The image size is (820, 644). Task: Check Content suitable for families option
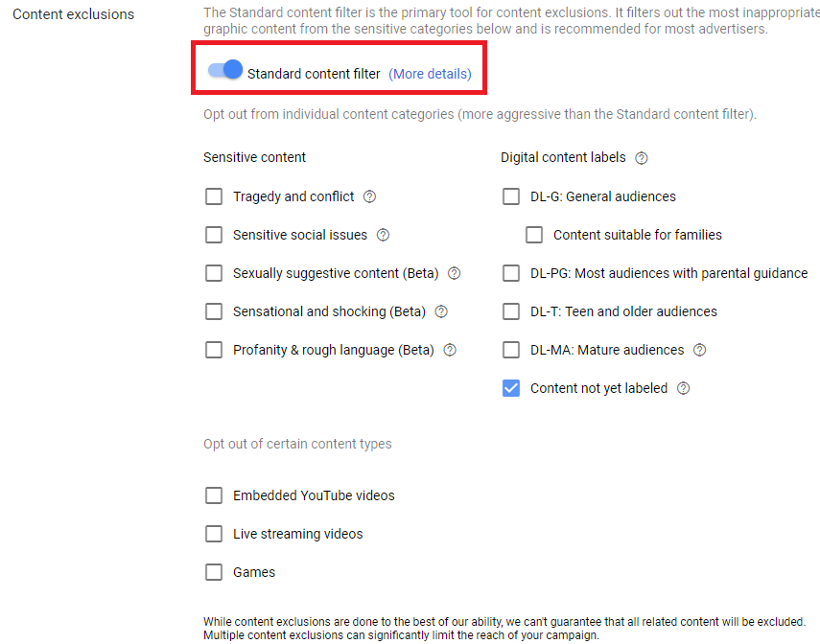534,235
